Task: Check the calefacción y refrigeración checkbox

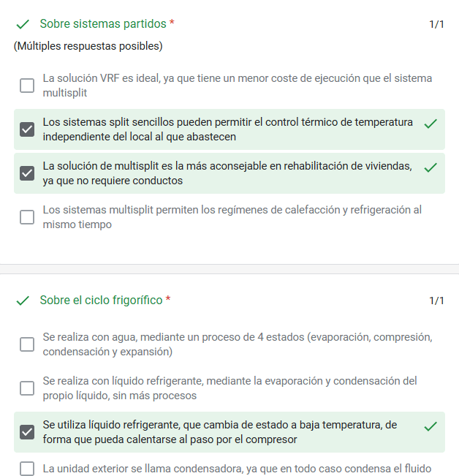Action: pos(27,217)
